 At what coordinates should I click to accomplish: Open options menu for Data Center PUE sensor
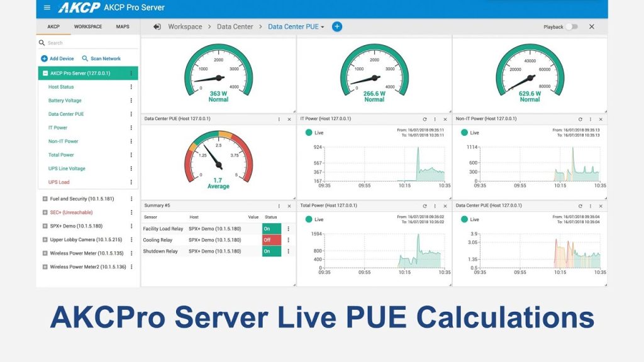[x=131, y=114]
